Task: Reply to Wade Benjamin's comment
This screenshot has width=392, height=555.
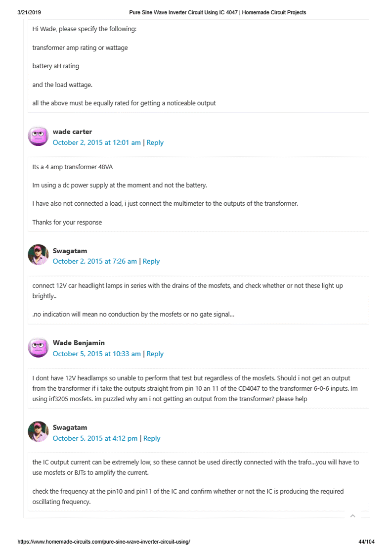Action: 155,354
